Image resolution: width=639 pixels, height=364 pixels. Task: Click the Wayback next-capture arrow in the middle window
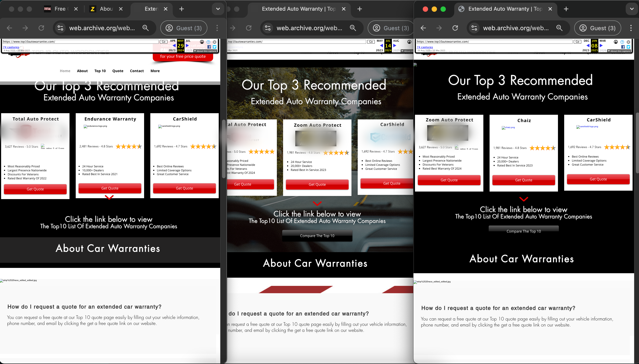point(395,45)
